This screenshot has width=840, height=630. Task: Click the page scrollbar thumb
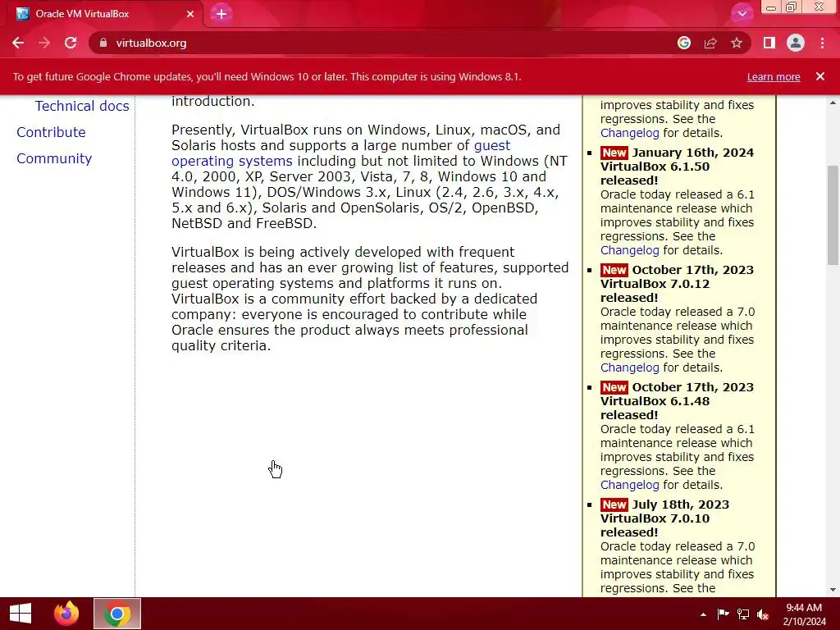[x=833, y=216]
